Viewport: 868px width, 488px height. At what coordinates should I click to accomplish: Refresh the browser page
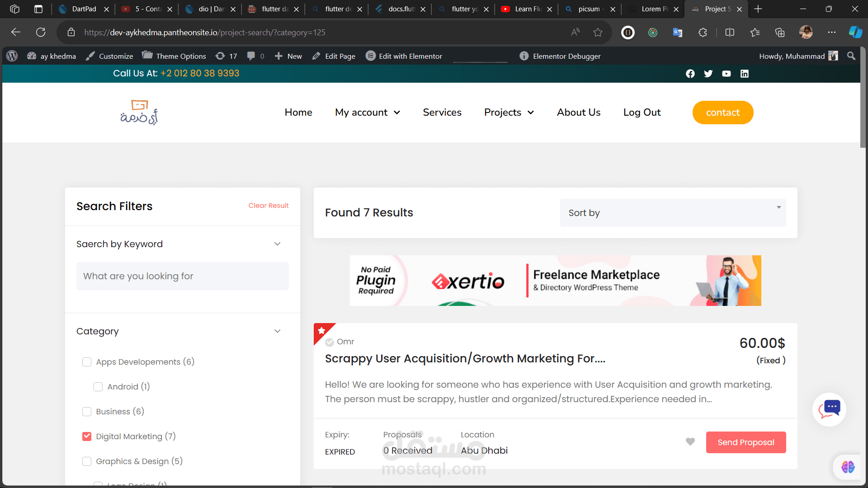pos(41,33)
